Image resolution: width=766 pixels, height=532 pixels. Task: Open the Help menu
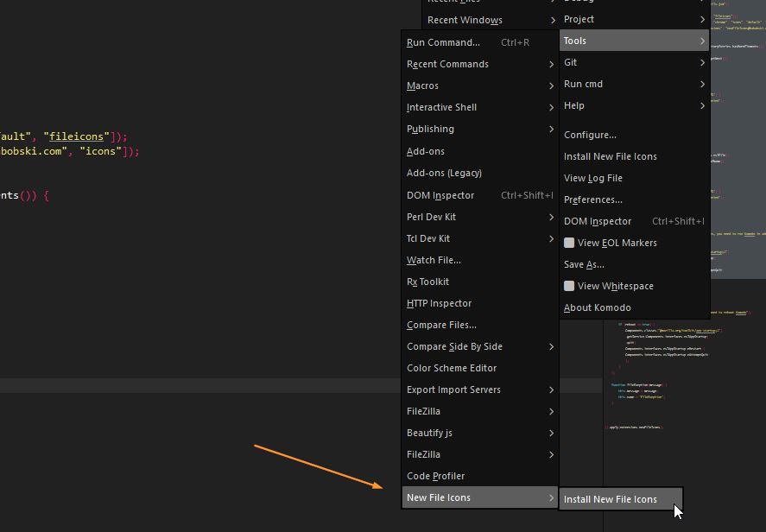[635, 105]
